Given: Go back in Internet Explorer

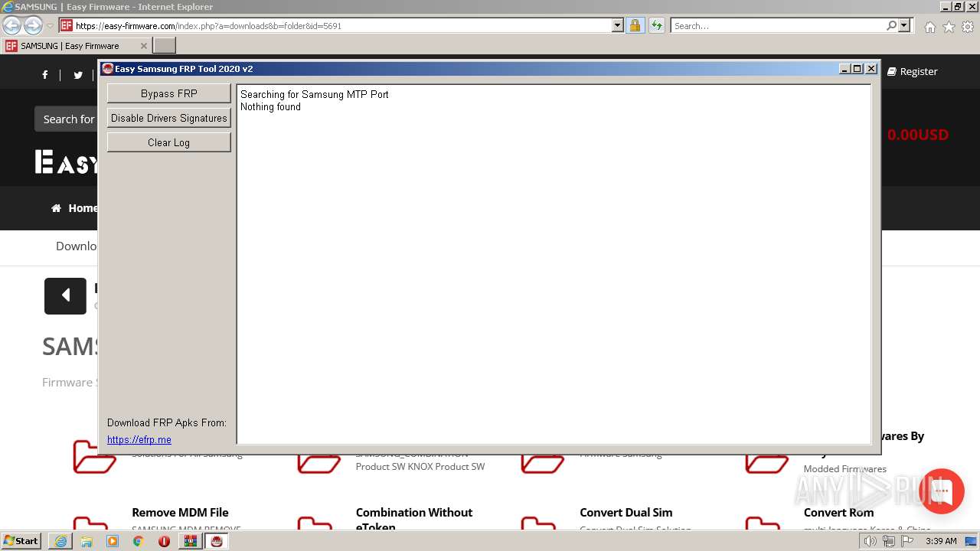Looking at the screenshot, I should point(11,25).
